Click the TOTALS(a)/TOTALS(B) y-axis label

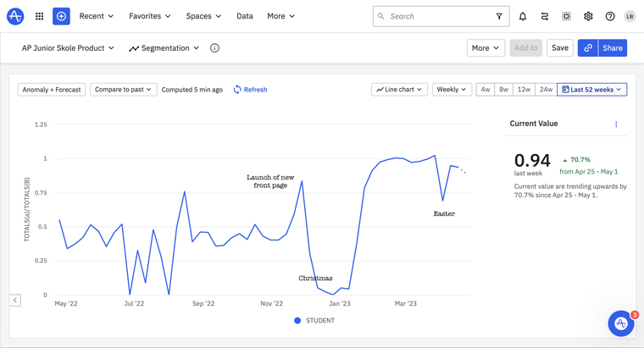27,210
